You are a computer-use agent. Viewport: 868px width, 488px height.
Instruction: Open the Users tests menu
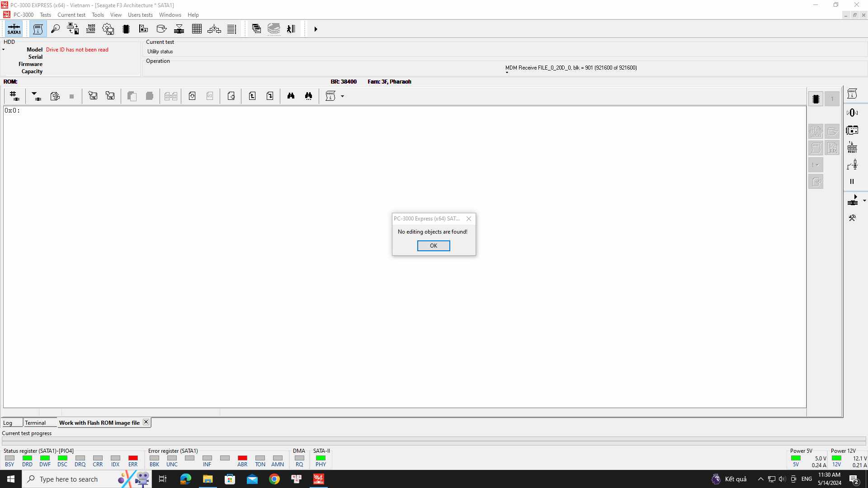click(140, 15)
